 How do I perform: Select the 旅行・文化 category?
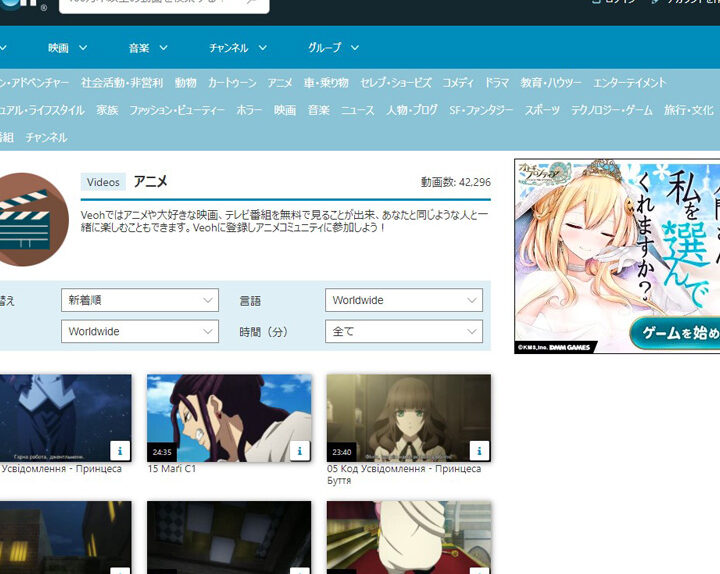(688, 110)
